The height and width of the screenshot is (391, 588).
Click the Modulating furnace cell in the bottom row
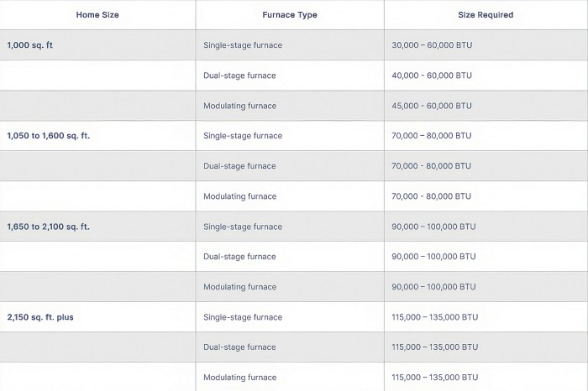[x=239, y=378]
